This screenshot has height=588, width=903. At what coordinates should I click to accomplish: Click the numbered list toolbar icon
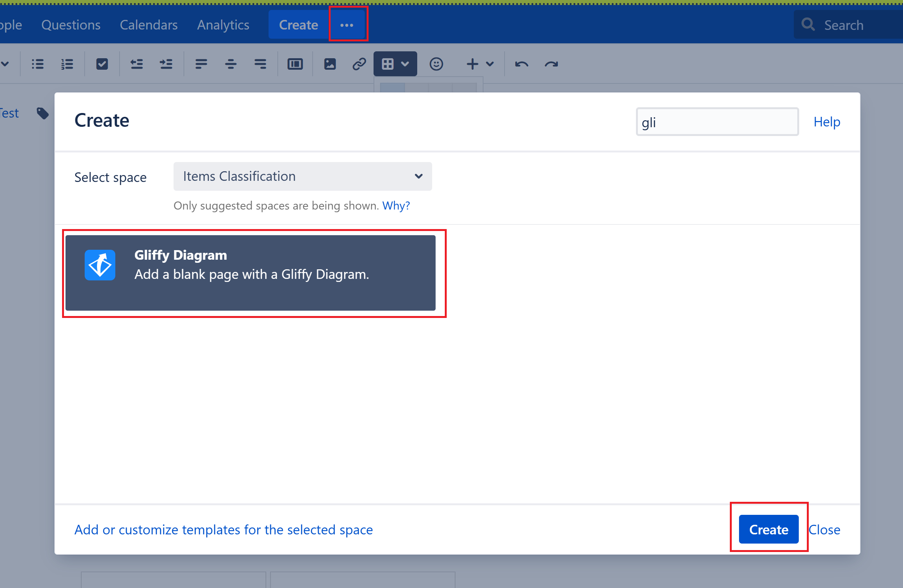coord(67,64)
